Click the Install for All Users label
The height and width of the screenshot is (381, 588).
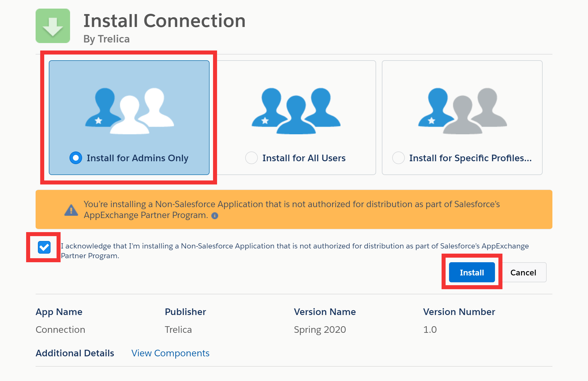coord(304,158)
